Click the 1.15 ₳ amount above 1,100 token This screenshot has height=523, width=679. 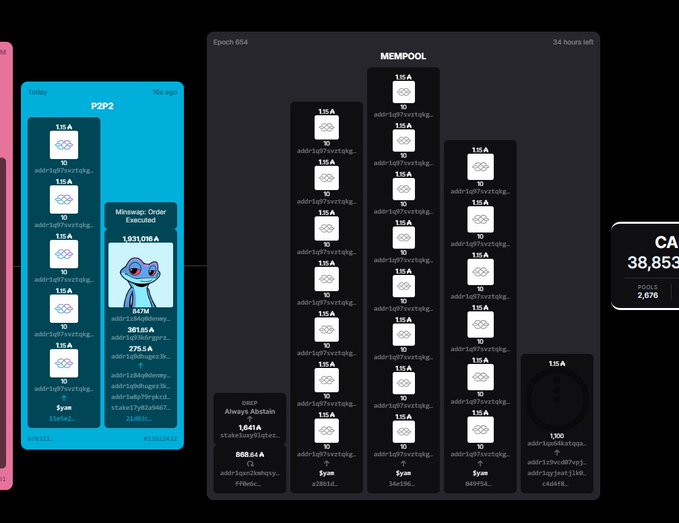click(557, 364)
